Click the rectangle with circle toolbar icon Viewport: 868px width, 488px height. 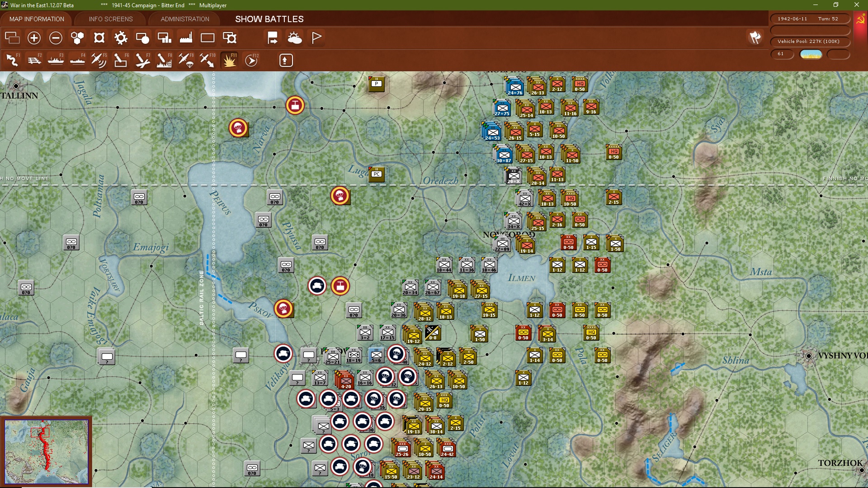click(x=142, y=38)
